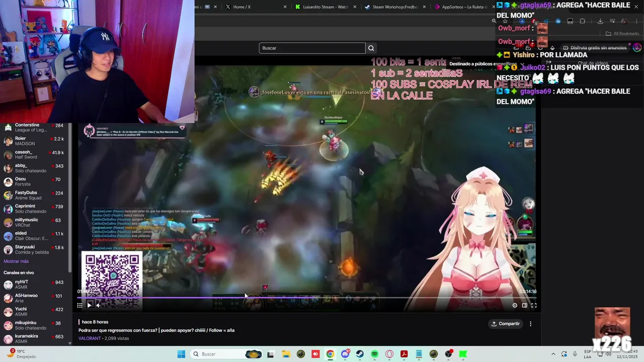This screenshot has width=644, height=362.
Task: Click the Compartir share button
Action: [506, 324]
